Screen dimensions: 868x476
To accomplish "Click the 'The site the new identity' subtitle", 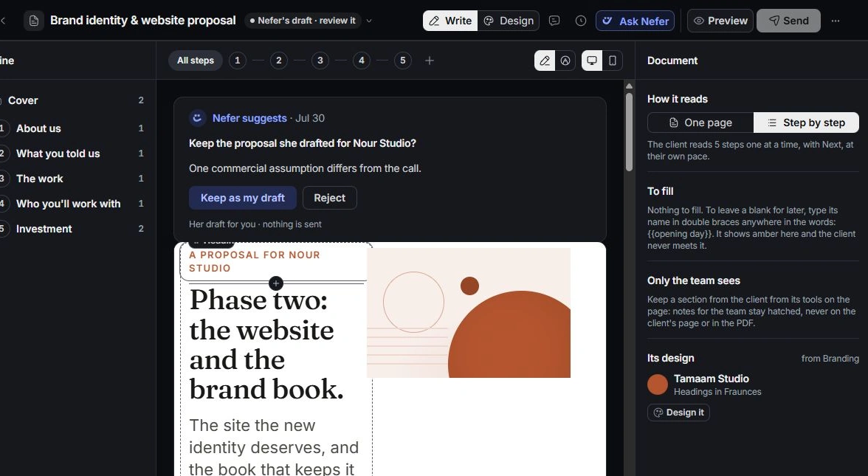I will click(274, 446).
